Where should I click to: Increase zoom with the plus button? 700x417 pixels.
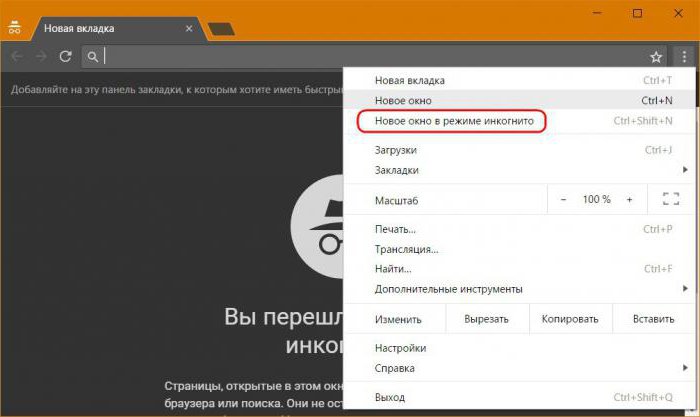pos(629,200)
